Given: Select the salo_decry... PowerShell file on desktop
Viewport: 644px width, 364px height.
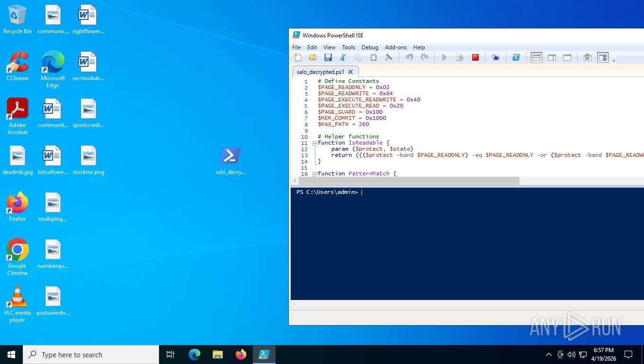Looking at the screenshot, I should (x=231, y=161).
